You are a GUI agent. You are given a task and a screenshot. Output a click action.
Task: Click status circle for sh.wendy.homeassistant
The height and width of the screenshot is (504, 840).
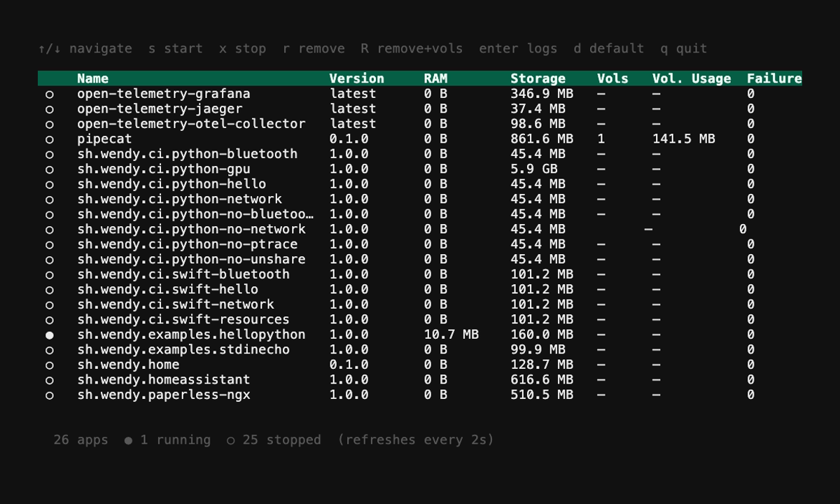tap(50, 380)
